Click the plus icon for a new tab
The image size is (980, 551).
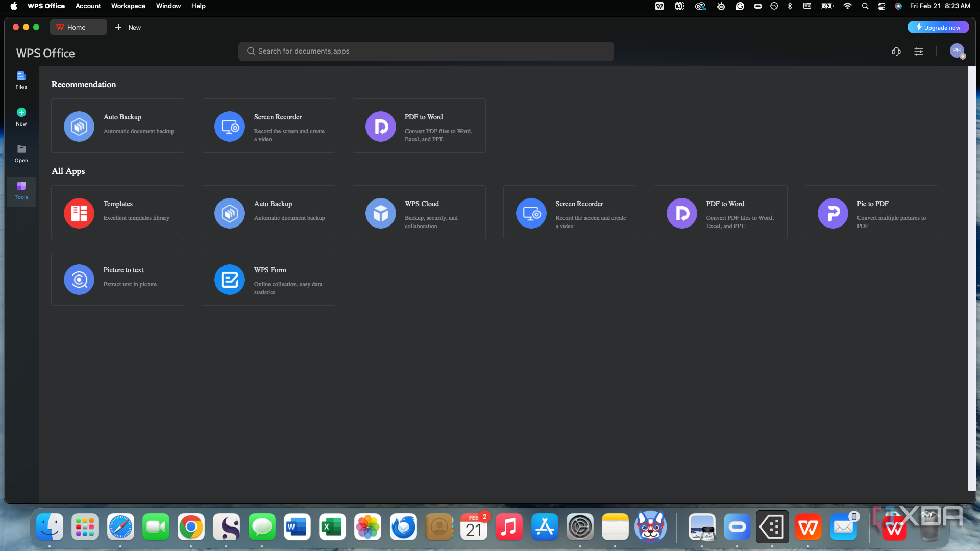tap(118, 27)
